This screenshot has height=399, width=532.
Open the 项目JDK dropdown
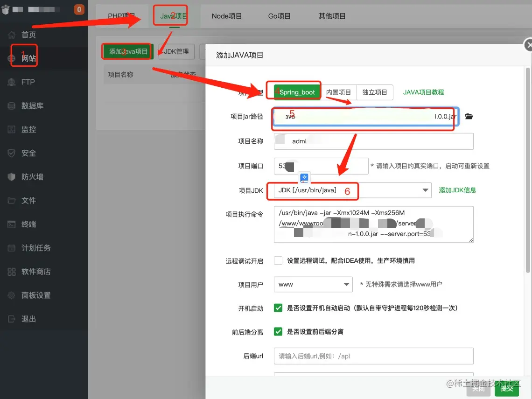[352, 190]
